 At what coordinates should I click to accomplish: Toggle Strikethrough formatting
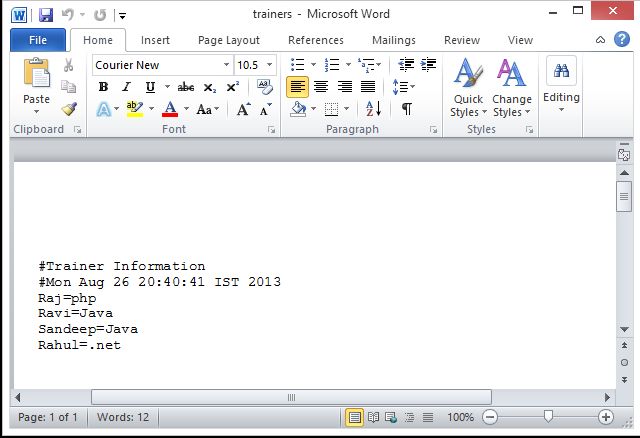click(186, 87)
